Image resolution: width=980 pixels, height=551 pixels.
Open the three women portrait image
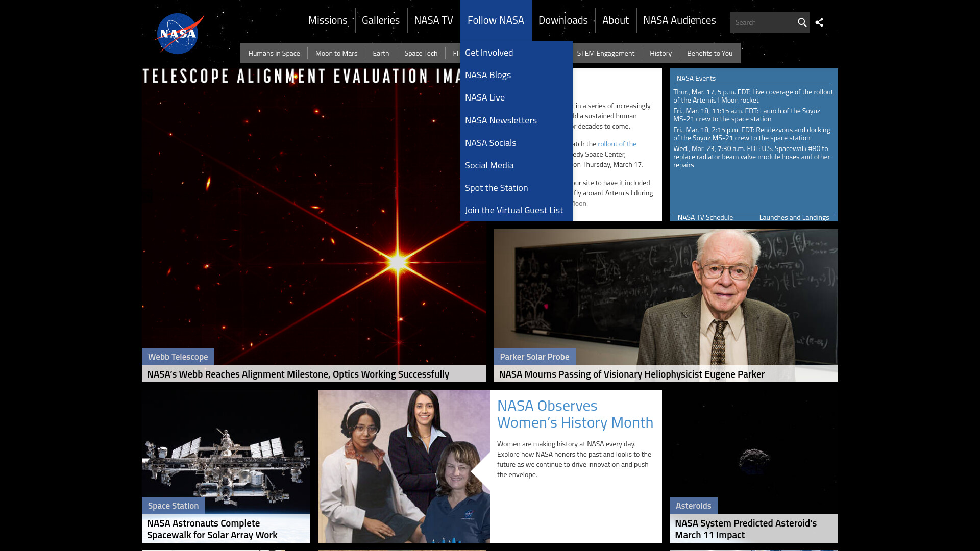tap(404, 466)
